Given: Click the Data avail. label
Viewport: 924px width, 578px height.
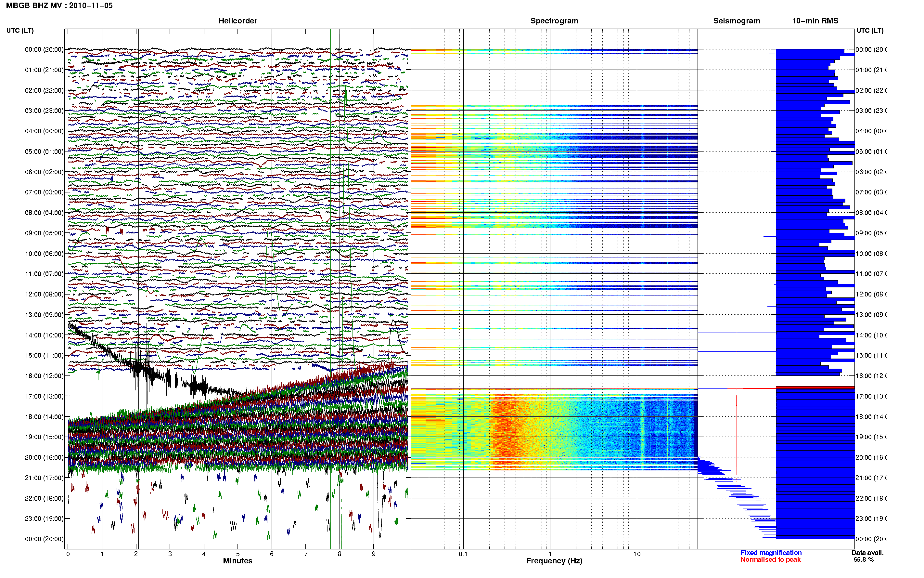Looking at the screenshot, I should [x=867, y=553].
